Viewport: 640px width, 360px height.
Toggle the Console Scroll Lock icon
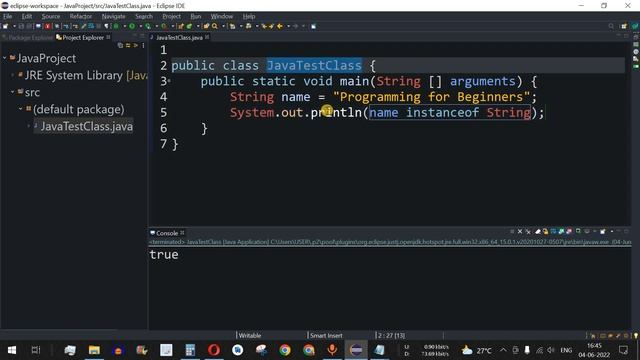pos(545,231)
